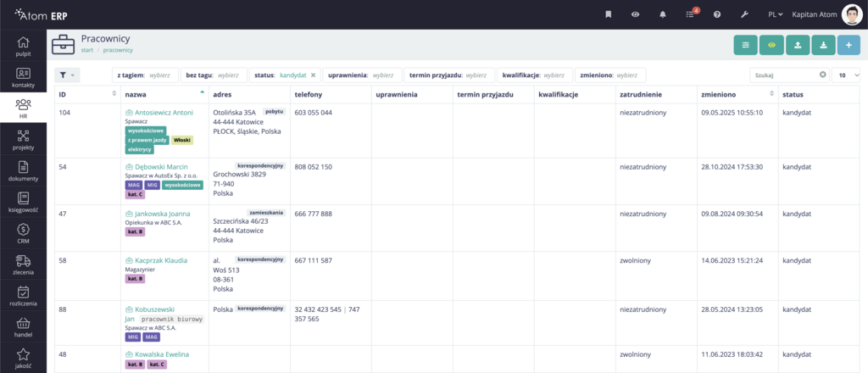Clear the search field with x
868x373 pixels.
pos(822,75)
